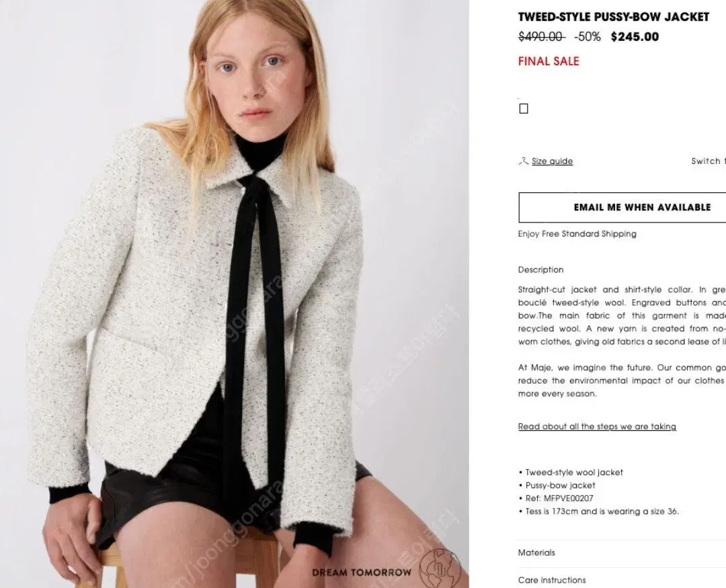This screenshot has height=588, width=726.
Task: Click the red FINAL SALE label
Action: tap(549, 61)
